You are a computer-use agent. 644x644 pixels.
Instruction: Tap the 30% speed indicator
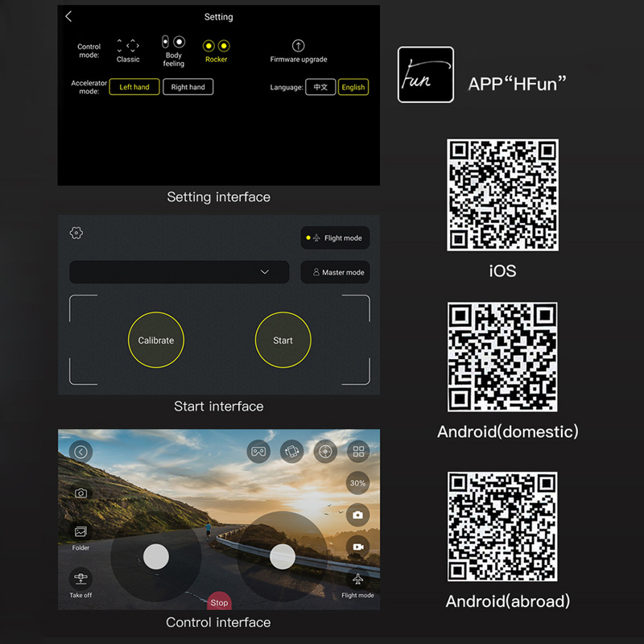click(357, 483)
